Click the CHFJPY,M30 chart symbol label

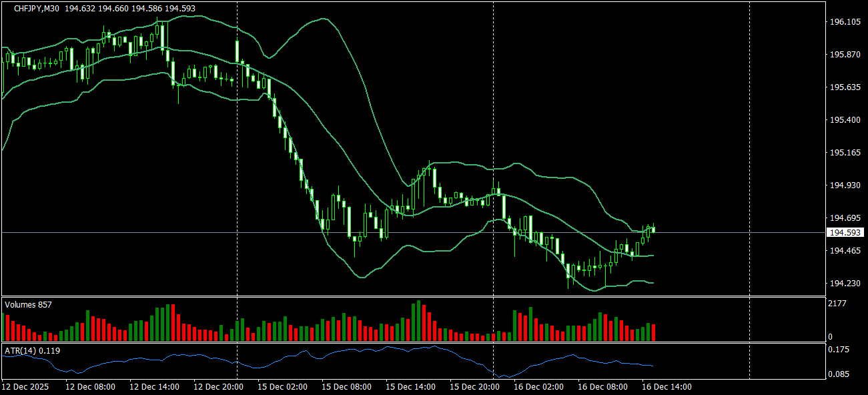[36, 9]
